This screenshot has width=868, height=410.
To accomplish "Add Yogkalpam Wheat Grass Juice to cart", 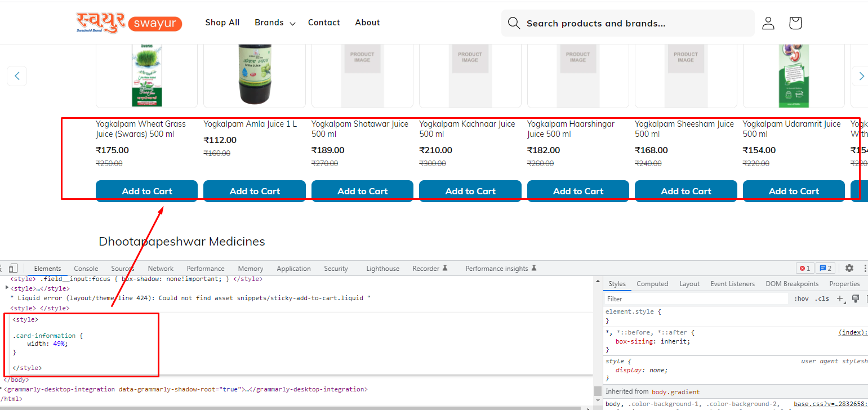I will [146, 191].
